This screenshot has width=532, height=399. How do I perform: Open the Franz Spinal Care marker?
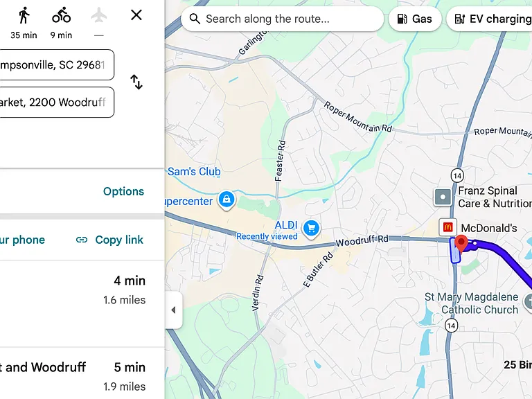click(x=443, y=197)
